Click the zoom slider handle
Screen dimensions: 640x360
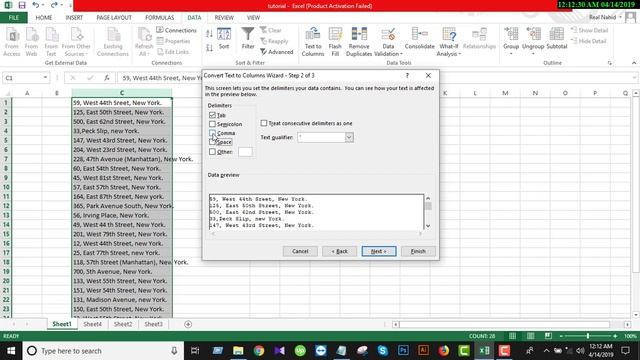[x=588, y=336]
